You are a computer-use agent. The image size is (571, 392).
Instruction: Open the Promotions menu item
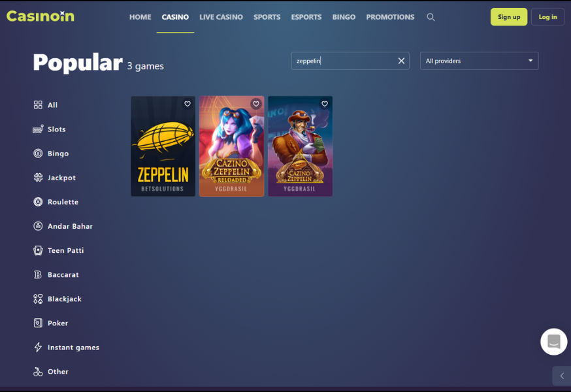tap(390, 17)
